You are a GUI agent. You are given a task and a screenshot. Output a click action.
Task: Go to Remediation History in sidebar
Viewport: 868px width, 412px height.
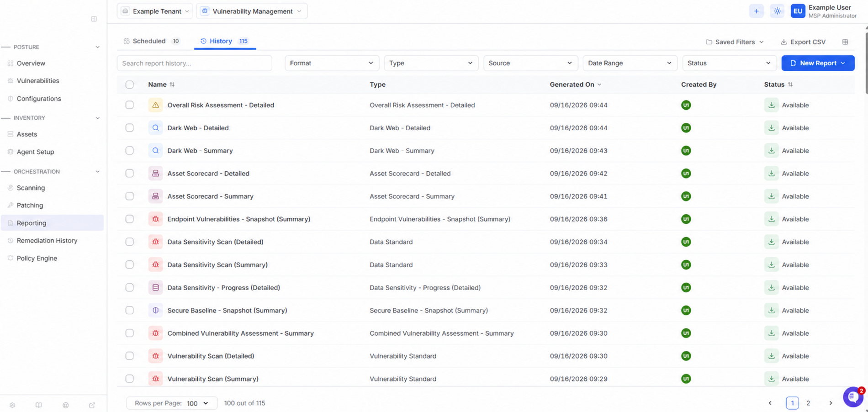tap(47, 241)
